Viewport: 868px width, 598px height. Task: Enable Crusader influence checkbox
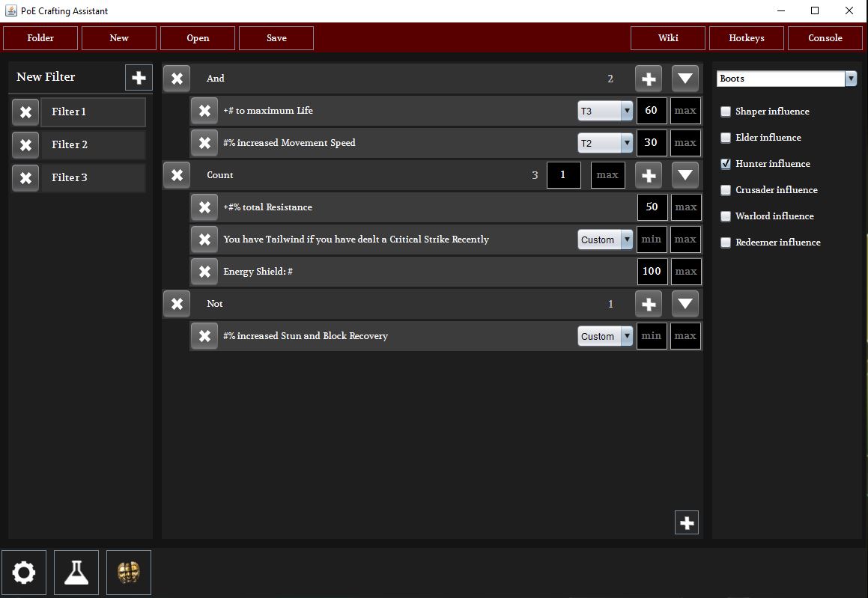pos(726,190)
